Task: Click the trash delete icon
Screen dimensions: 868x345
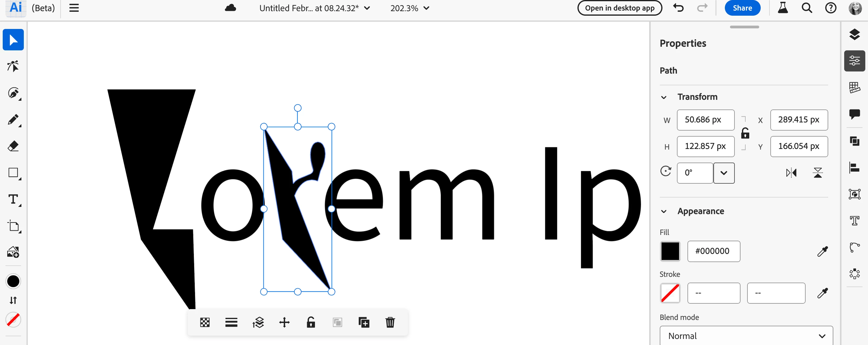Action: click(x=390, y=322)
